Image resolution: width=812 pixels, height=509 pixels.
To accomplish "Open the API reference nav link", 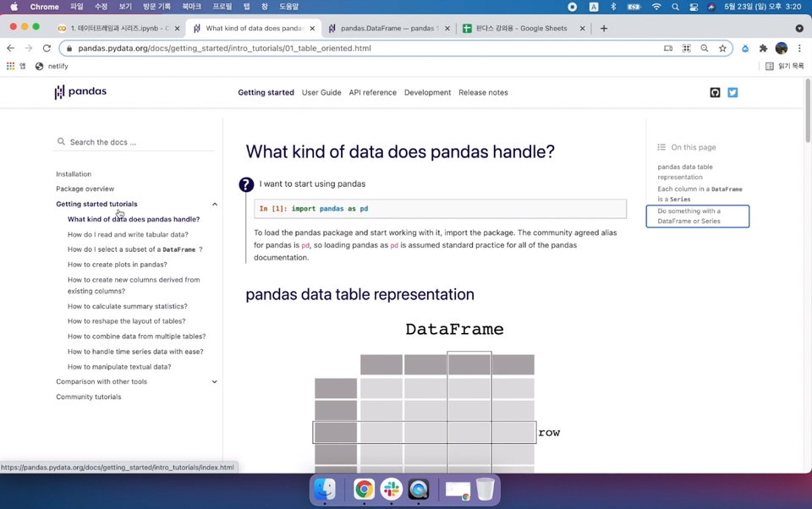I will pyautogui.click(x=373, y=93).
